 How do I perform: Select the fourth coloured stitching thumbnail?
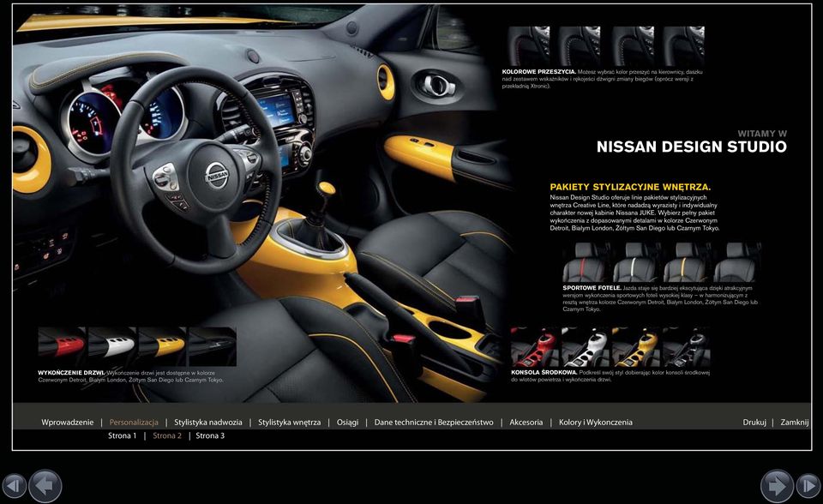coord(683,46)
